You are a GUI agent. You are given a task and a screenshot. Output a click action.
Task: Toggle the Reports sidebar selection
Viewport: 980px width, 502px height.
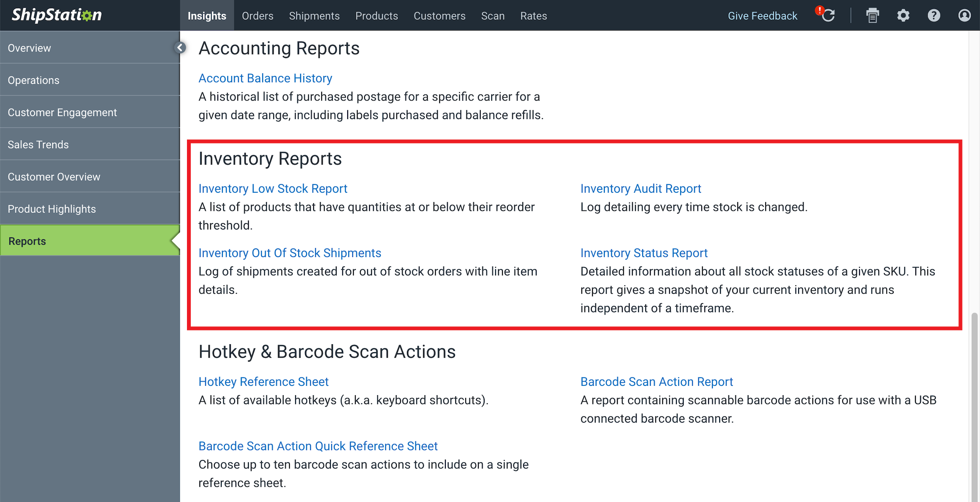90,240
